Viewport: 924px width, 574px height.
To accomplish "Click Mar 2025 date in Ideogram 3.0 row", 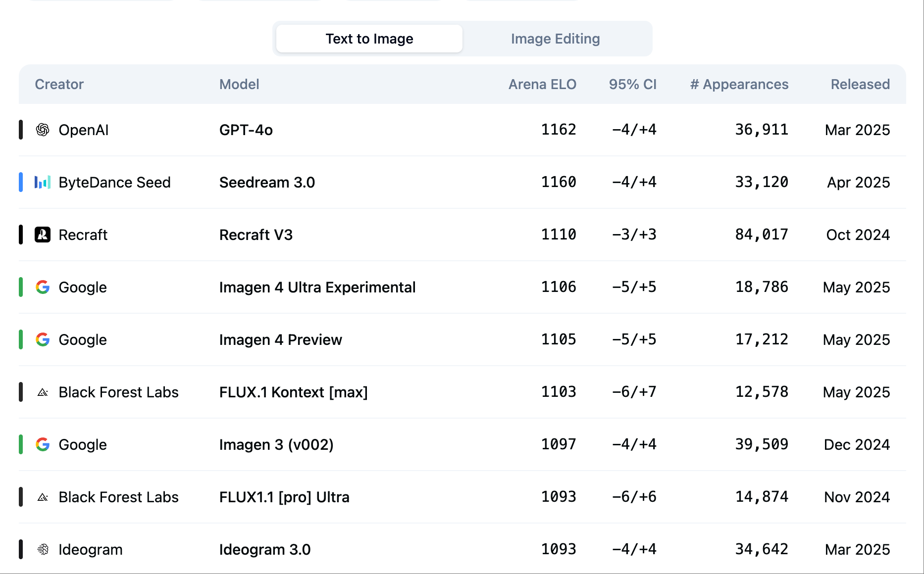I will pos(858,549).
